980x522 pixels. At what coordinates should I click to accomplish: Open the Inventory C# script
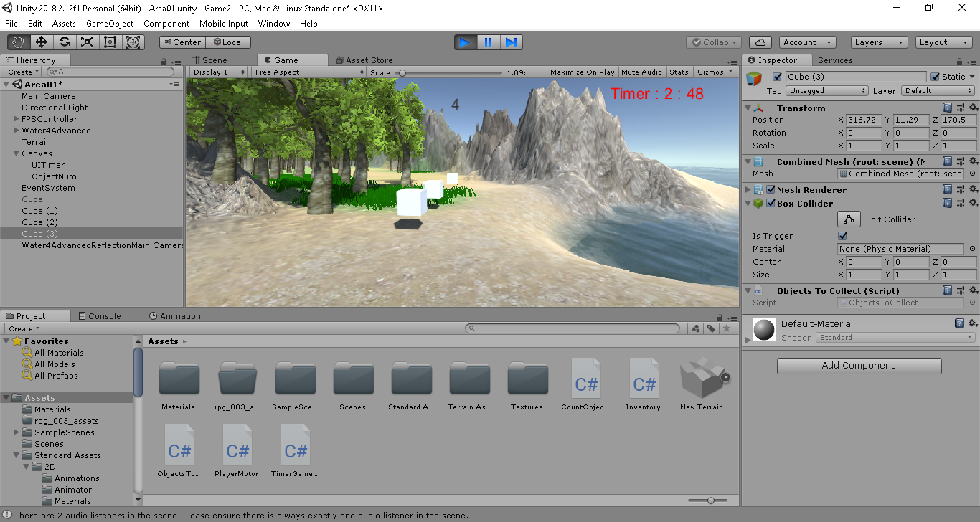[x=644, y=384]
